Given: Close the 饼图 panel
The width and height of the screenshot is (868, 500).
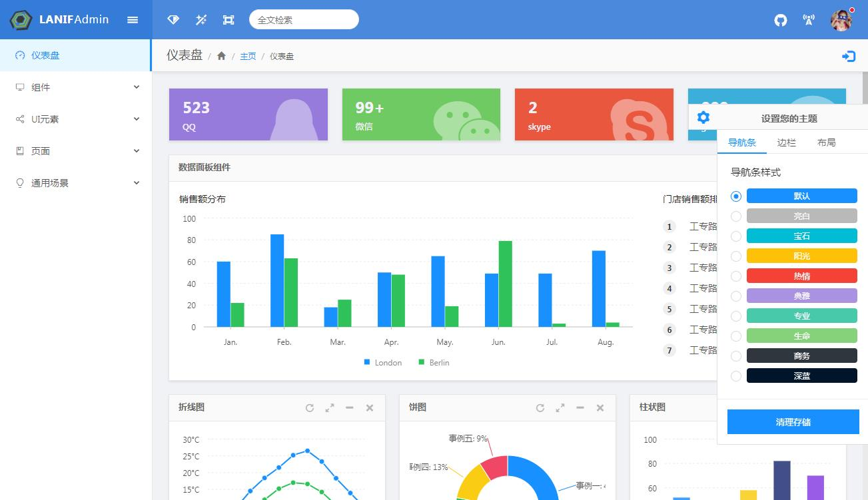Looking at the screenshot, I should click(600, 408).
